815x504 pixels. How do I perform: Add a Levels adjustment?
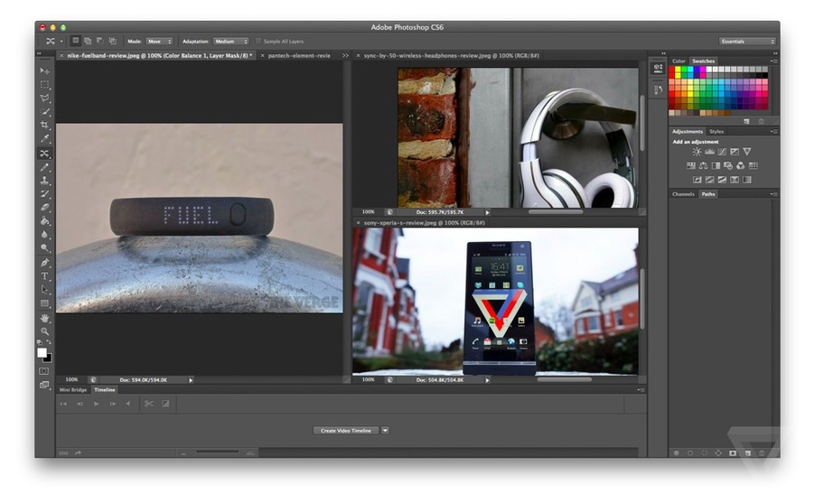click(709, 152)
